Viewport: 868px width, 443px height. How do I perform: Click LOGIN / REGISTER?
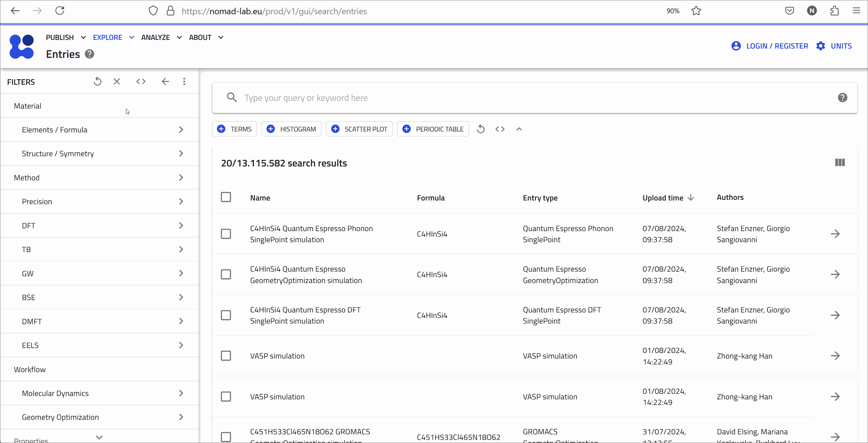point(770,46)
